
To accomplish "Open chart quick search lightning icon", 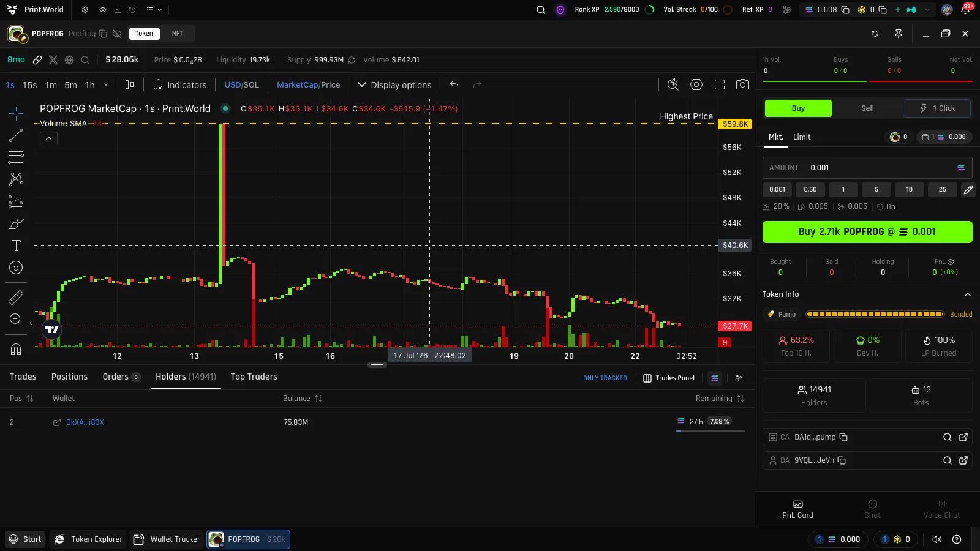I will tap(673, 84).
